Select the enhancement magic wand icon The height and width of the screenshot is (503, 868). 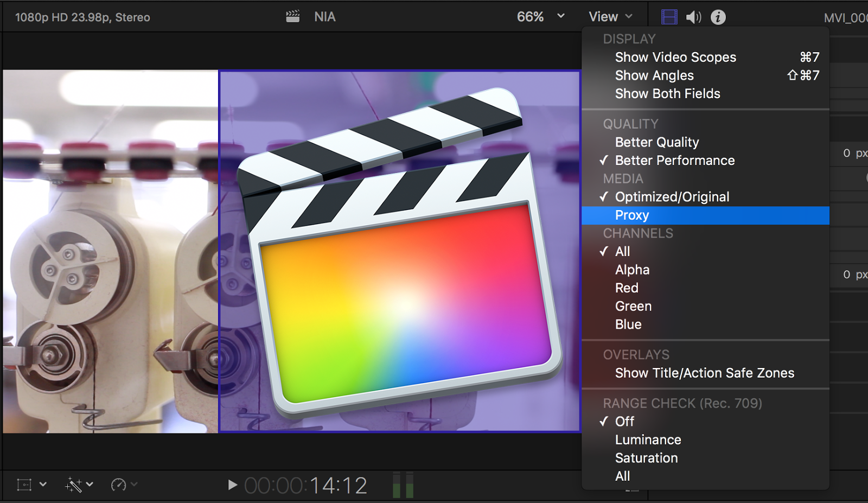click(x=73, y=485)
